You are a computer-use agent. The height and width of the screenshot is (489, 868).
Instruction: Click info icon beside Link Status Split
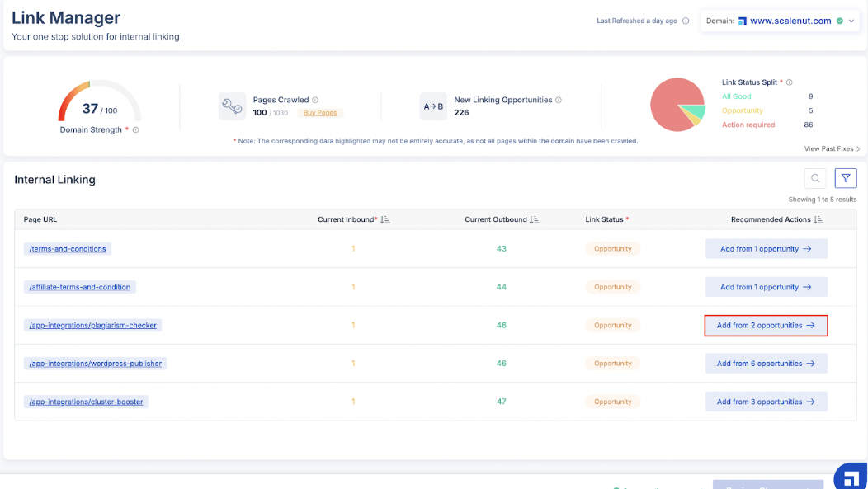click(790, 82)
